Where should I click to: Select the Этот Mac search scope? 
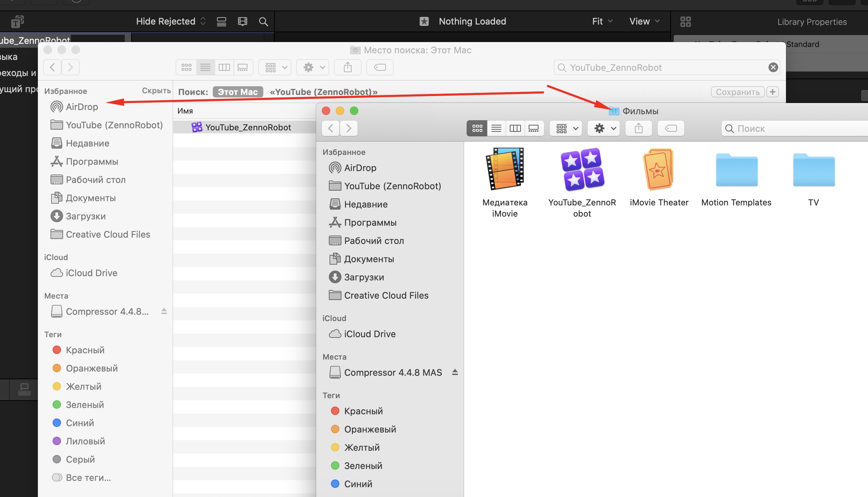[x=238, y=92]
